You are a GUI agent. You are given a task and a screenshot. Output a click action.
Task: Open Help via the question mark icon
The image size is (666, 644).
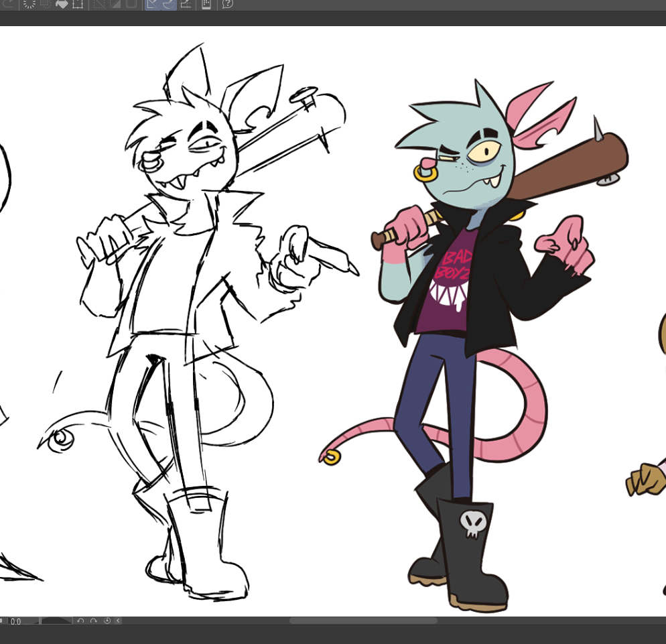pyautogui.click(x=228, y=4)
